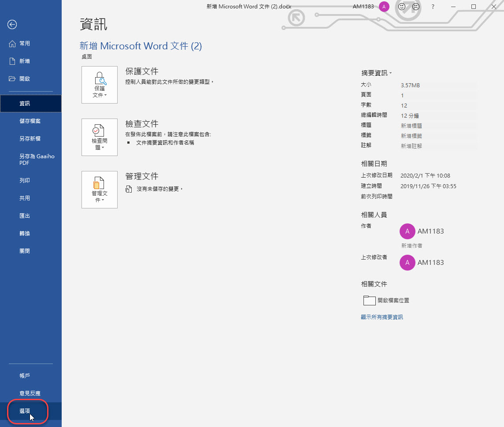Select the 新增 (New) menu item
Viewport: 504px width, 427px height.
tap(31, 61)
